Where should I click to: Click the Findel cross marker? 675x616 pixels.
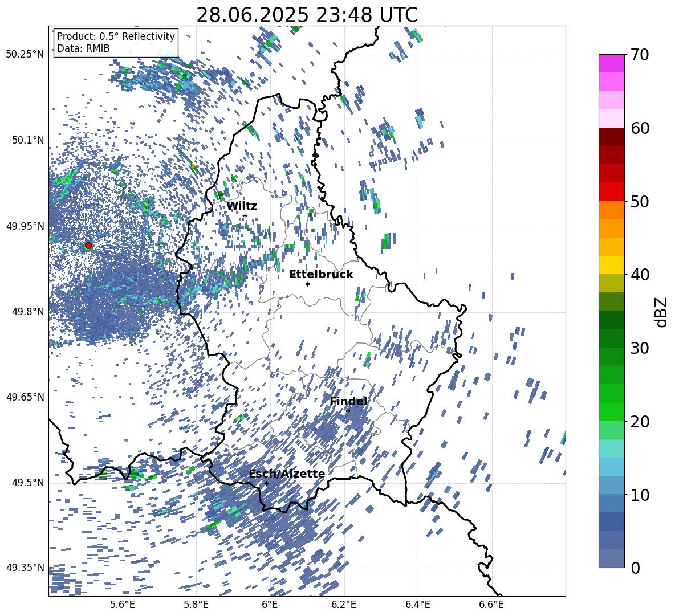click(x=348, y=411)
